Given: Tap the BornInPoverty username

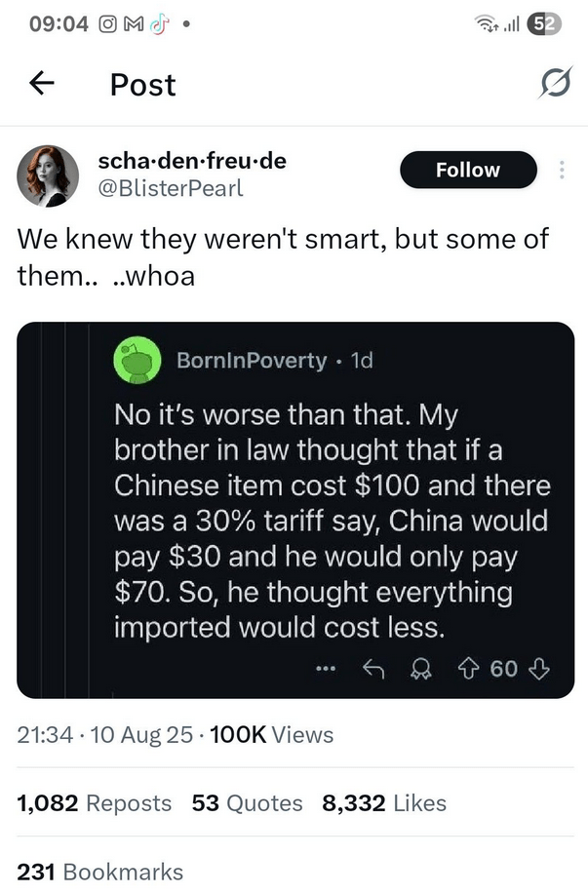Looking at the screenshot, I should tap(251, 361).
